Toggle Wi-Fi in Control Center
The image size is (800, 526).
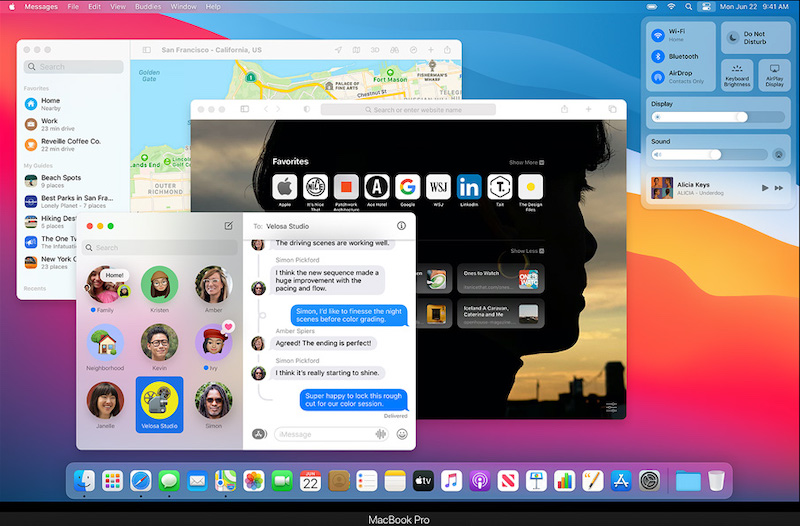pos(659,35)
